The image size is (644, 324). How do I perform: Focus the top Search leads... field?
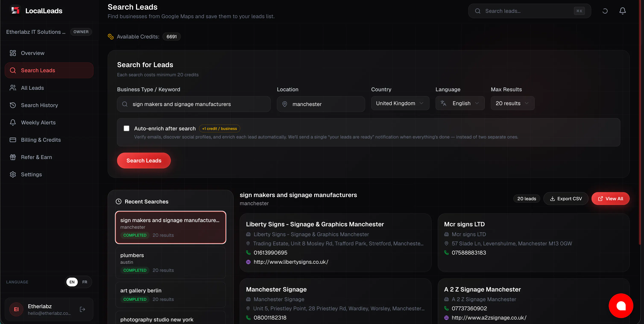(530, 11)
